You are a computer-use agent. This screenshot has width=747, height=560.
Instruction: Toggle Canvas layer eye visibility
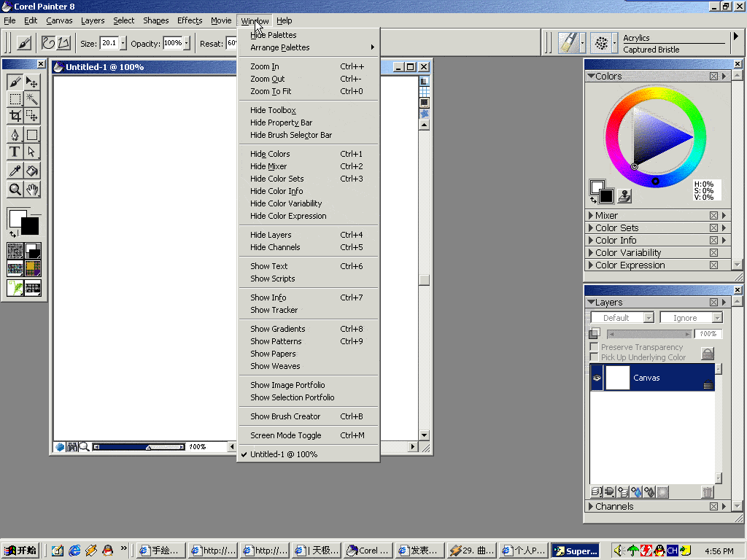point(597,378)
